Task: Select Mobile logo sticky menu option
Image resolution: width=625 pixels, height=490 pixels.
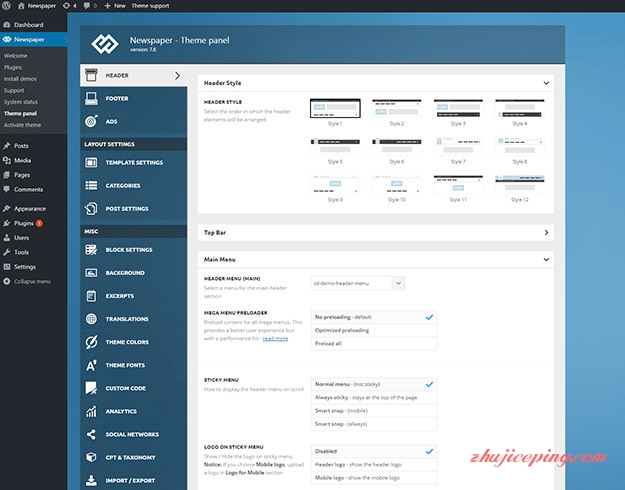Action: [x=373, y=478]
